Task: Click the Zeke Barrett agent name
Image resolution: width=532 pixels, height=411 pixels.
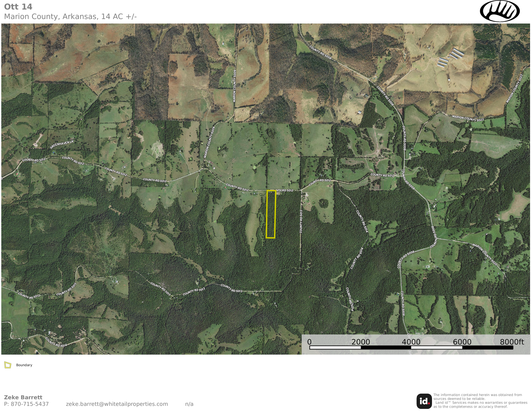Action: [23, 397]
